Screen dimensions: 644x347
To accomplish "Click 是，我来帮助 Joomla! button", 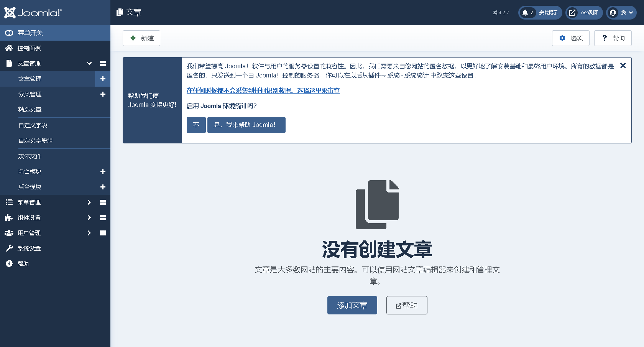I will coord(246,125).
